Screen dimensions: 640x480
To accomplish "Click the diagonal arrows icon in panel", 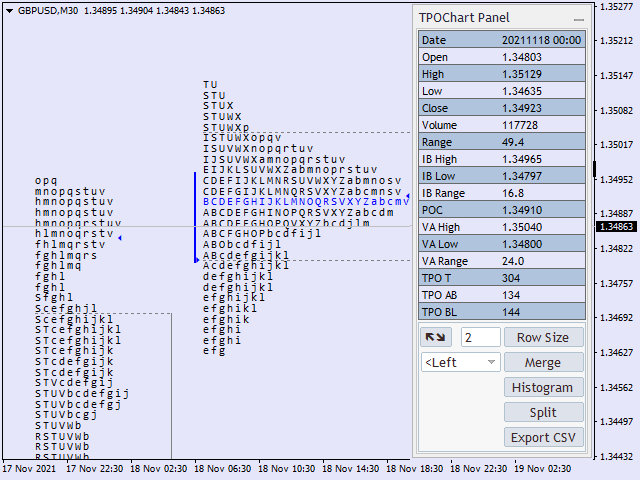I will (438, 338).
